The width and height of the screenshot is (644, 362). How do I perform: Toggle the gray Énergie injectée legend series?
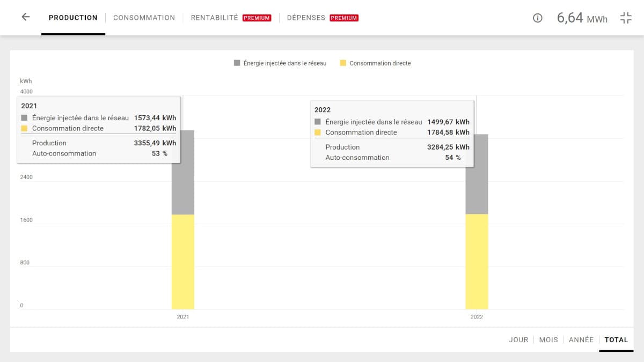coord(280,63)
